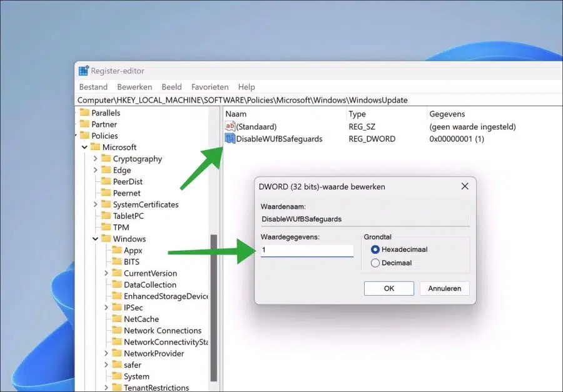The image size is (563, 392).
Task: Click the IPSec folder icon
Action: (117, 308)
